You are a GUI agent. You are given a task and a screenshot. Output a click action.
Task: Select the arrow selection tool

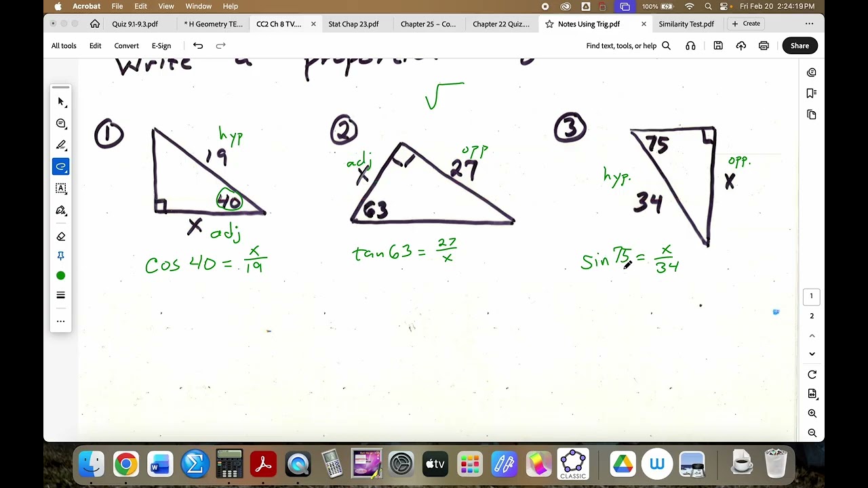coord(61,102)
